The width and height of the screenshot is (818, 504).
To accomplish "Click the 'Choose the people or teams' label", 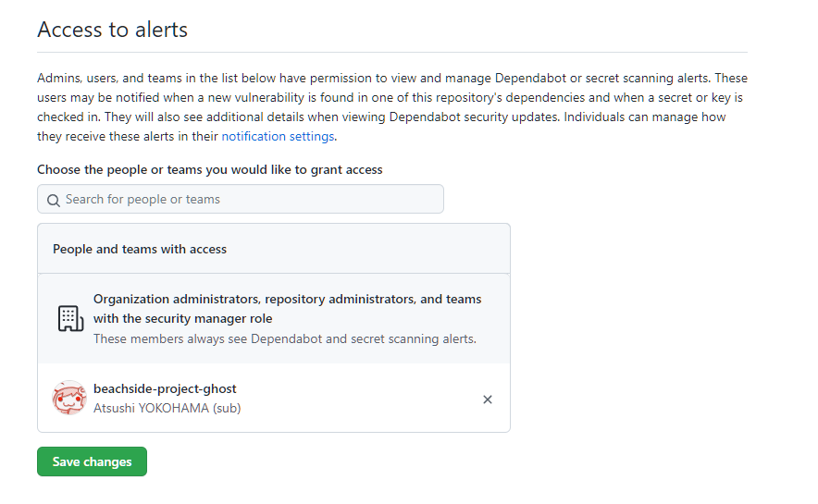I will [x=209, y=170].
